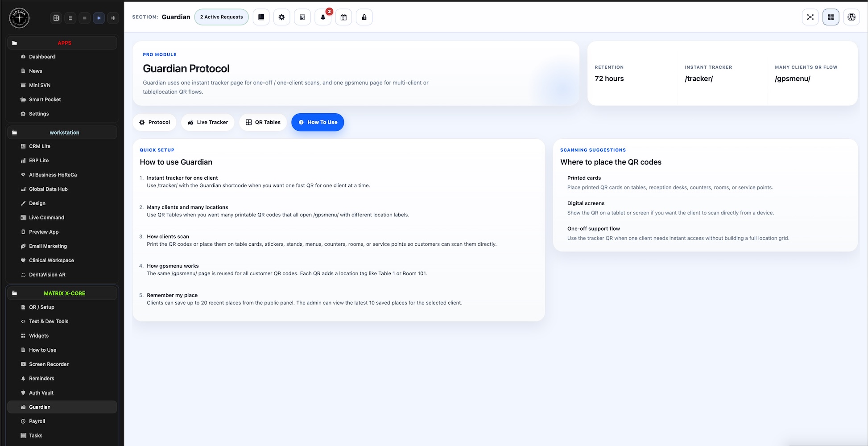
Task: Open Payroll in the sidebar
Action: (x=62, y=421)
